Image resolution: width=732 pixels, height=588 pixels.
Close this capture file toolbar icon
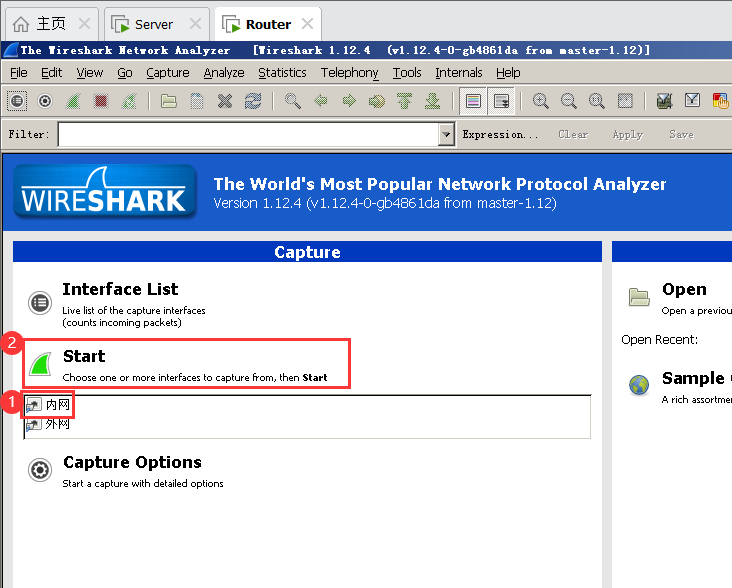coord(225,101)
